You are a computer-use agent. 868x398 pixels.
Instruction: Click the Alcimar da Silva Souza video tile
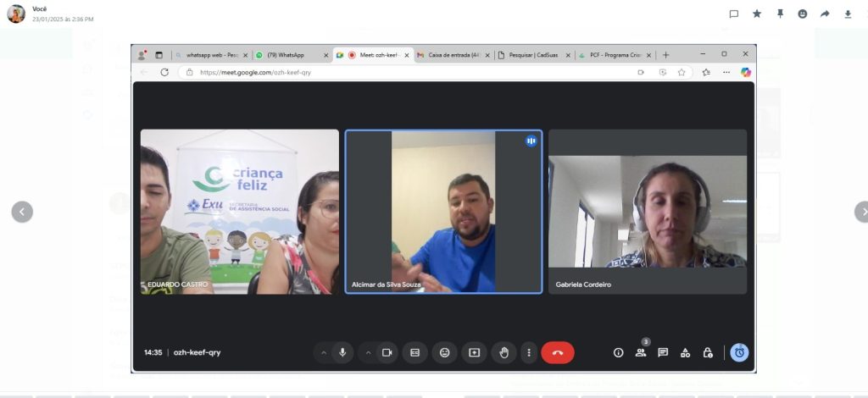tap(443, 212)
